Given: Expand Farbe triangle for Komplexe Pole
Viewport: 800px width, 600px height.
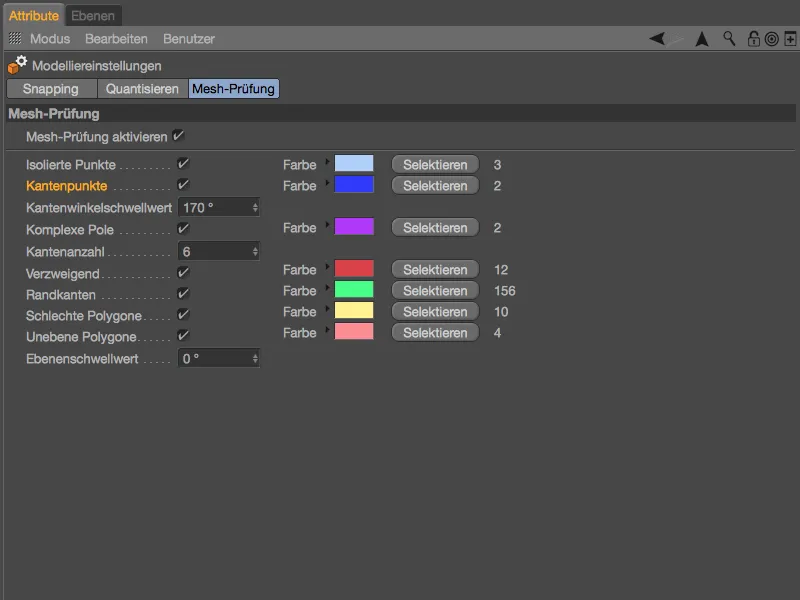Looking at the screenshot, I should pos(327,224).
